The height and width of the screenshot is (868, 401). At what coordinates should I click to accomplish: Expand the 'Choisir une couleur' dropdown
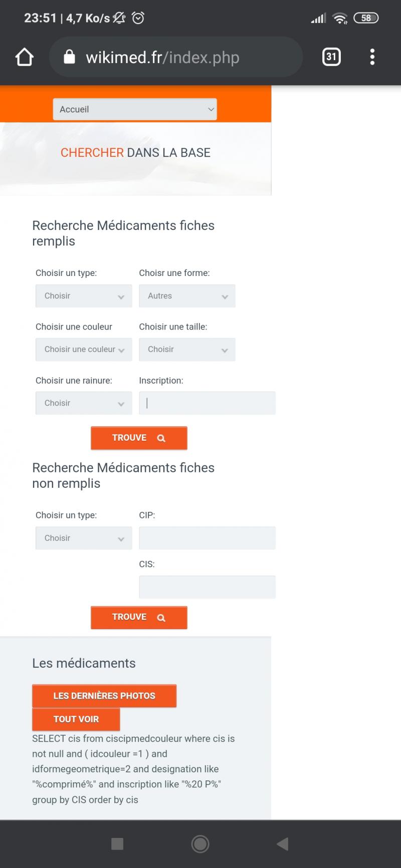pyautogui.click(x=83, y=350)
